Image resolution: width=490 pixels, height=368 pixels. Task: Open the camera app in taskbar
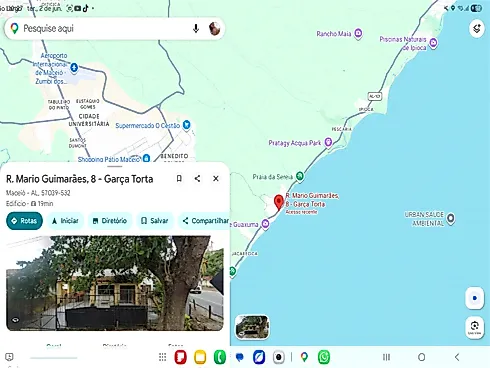279,357
